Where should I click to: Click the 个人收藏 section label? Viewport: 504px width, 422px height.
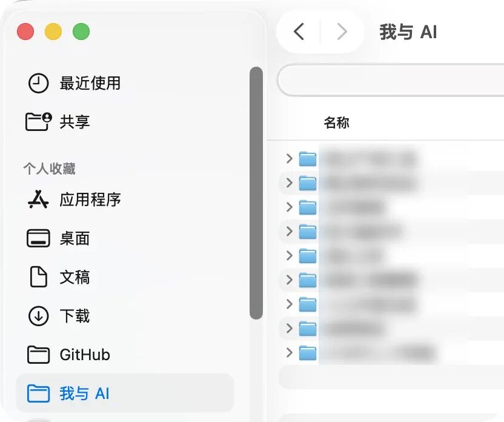click(48, 168)
